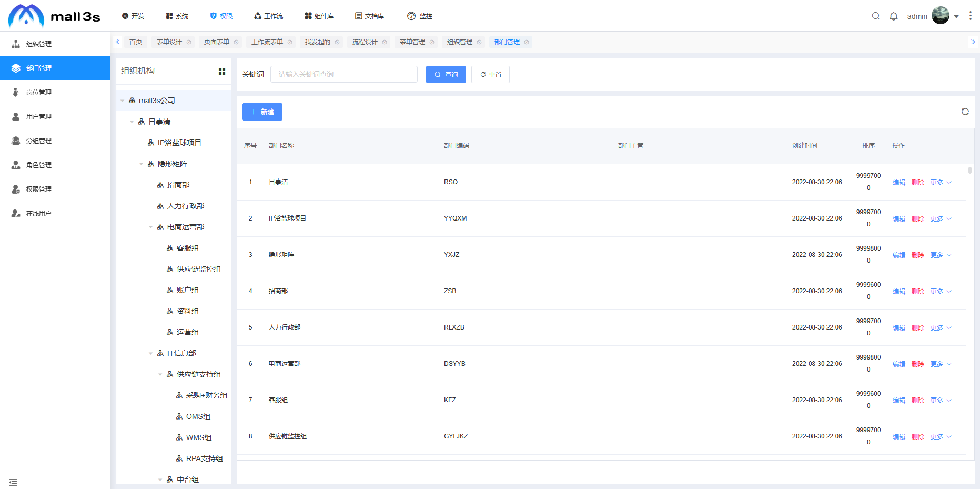980x489 pixels.
Task: Click the mall3s logo
Action: pyautogui.click(x=54, y=16)
